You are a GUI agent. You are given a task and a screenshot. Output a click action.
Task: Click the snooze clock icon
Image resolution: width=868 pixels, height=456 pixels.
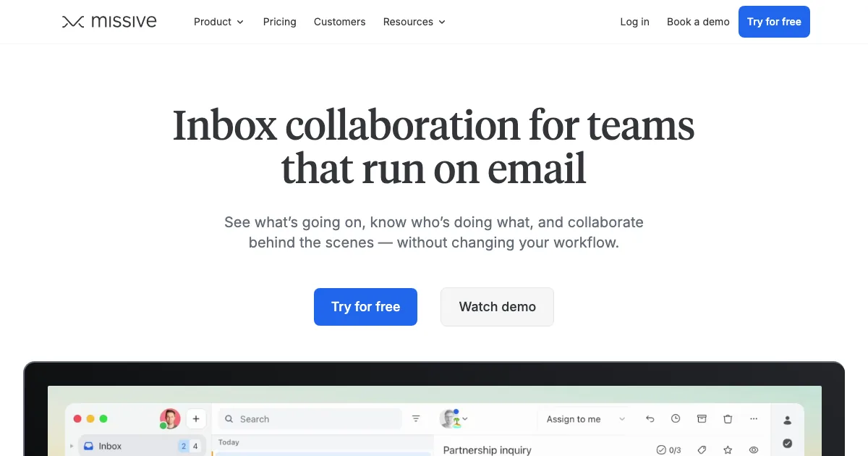click(x=676, y=419)
